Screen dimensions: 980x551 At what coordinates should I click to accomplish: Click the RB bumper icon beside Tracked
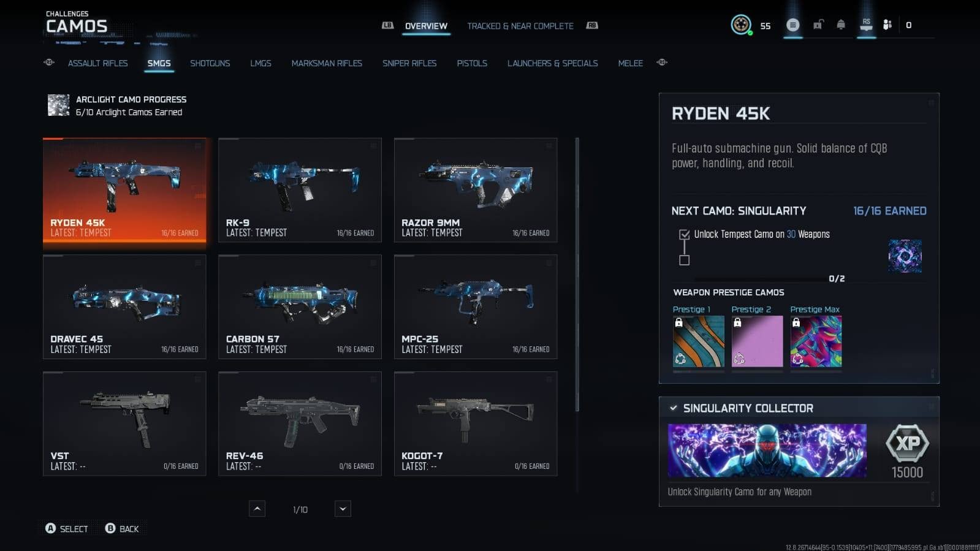pyautogui.click(x=591, y=25)
